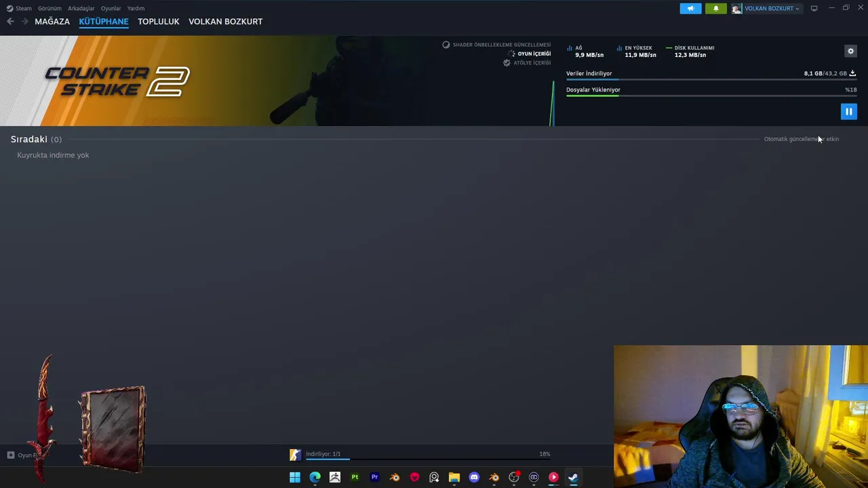Click the profile avatar picture

pyautogui.click(x=736, y=8)
